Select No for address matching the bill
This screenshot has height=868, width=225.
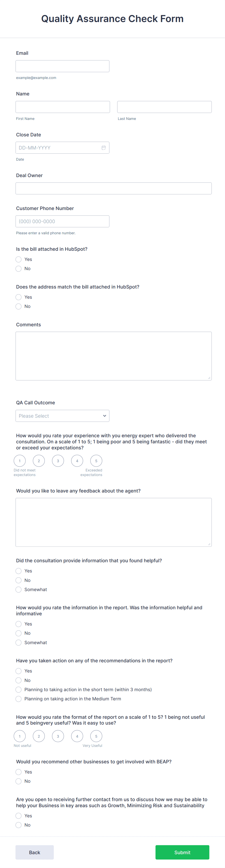(x=18, y=306)
